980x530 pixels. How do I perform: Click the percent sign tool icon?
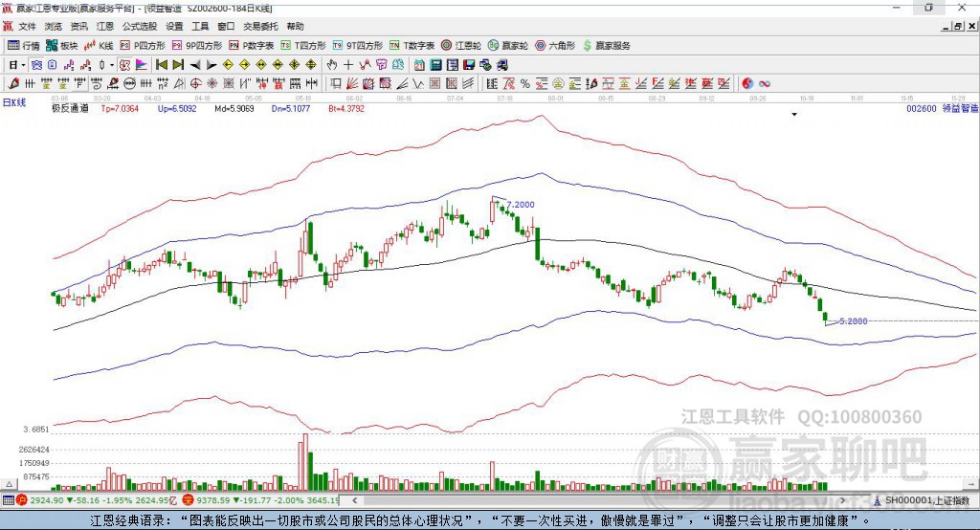point(525,84)
